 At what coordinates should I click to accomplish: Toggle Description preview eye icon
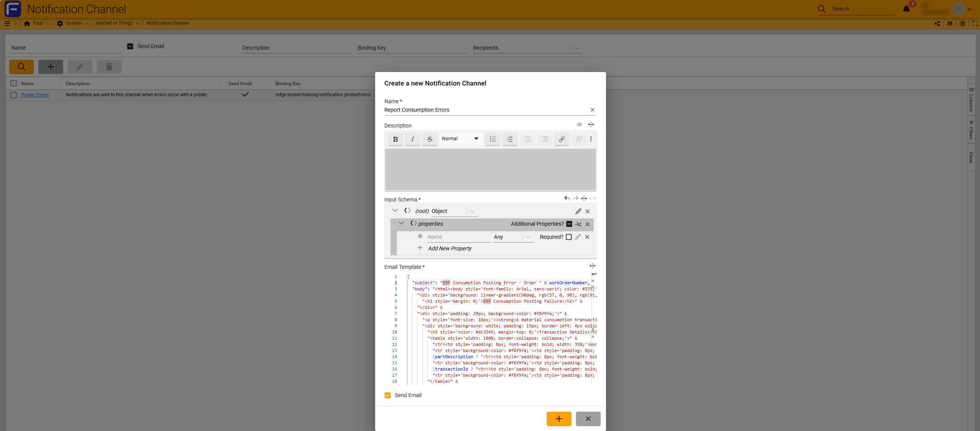click(x=579, y=124)
